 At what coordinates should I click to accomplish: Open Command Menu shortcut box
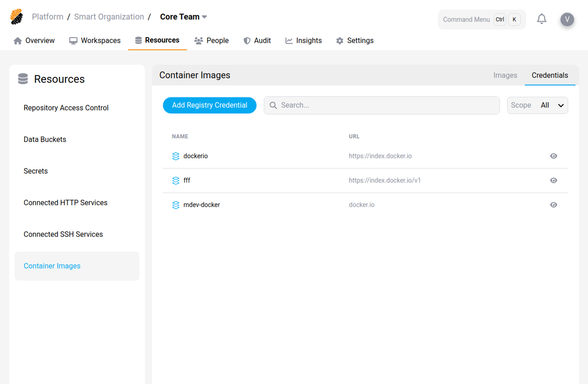[x=481, y=20]
